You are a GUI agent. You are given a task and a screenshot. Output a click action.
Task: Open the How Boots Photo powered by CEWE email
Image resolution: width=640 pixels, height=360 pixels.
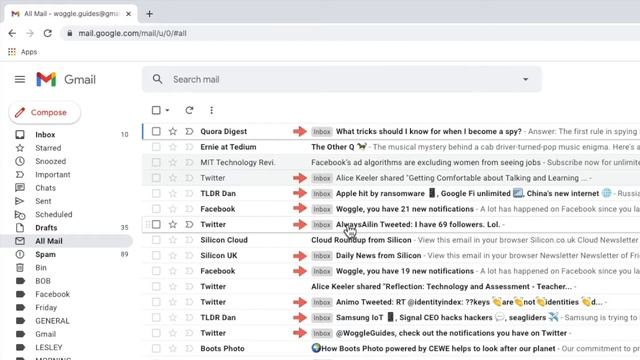point(391,349)
